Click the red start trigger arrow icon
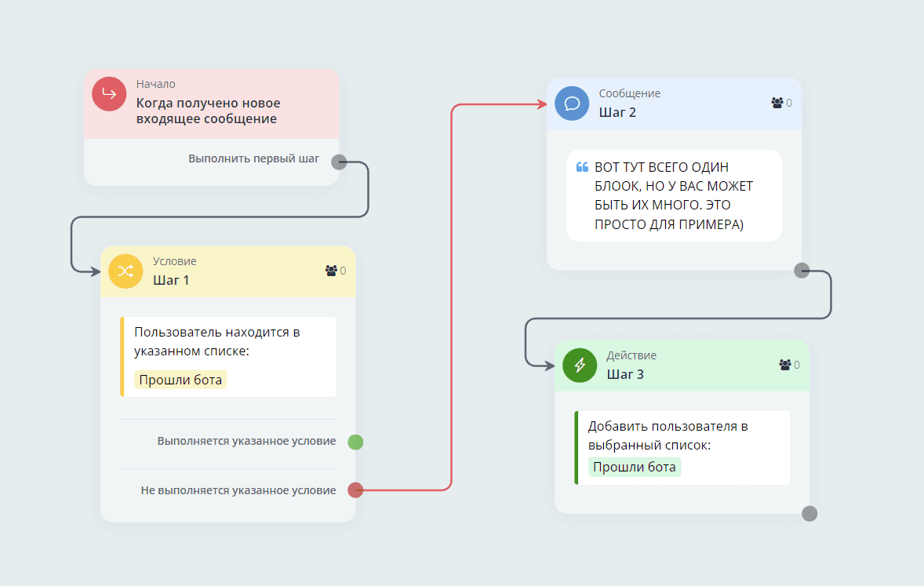This screenshot has height=586, width=924. click(109, 93)
